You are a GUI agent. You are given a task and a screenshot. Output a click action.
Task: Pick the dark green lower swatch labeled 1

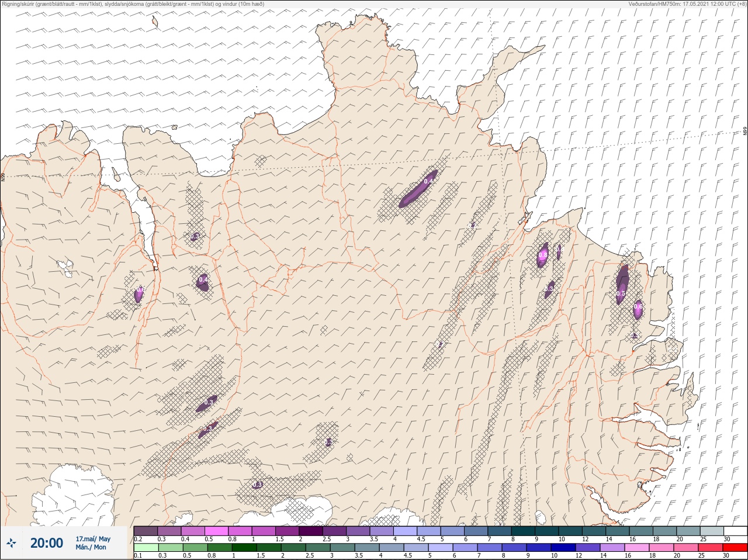pos(244,548)
